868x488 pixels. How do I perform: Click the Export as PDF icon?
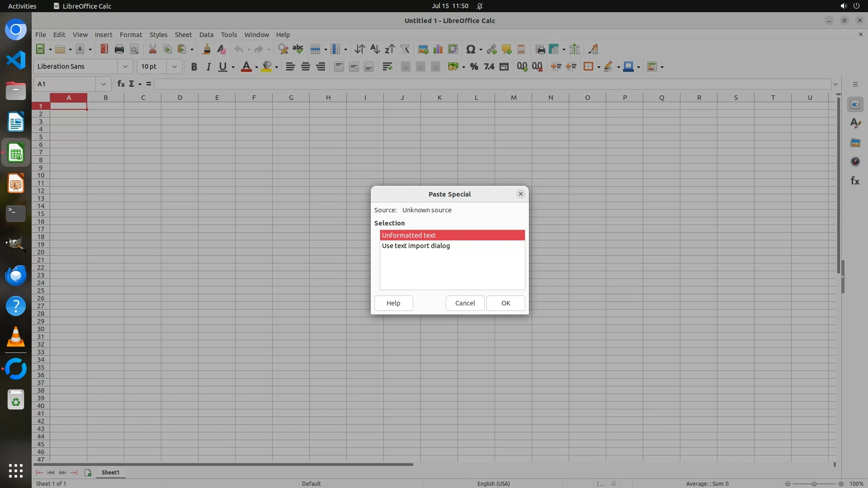104,49
